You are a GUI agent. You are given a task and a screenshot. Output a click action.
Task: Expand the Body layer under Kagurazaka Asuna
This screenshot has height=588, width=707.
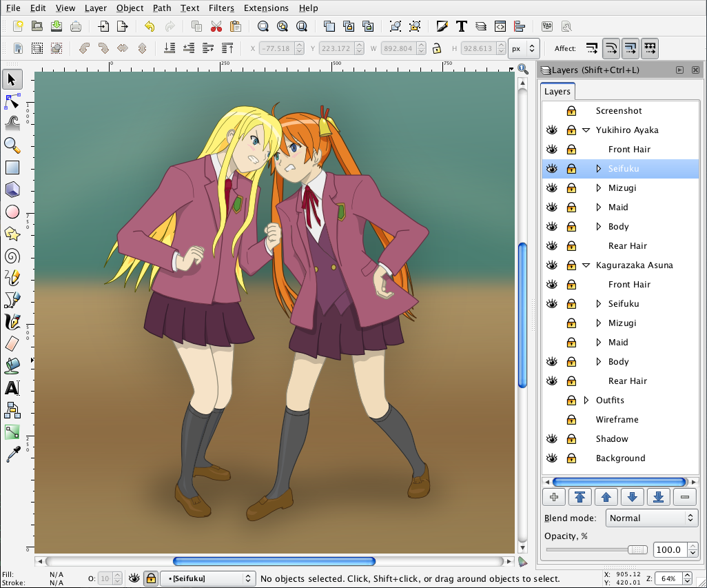coord(598,362)
